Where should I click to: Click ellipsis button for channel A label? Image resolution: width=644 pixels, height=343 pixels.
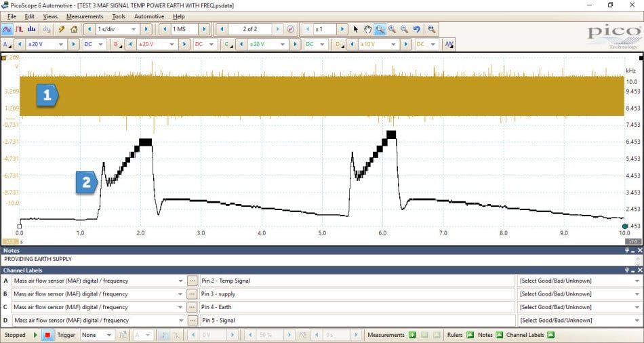click(192, 281)
